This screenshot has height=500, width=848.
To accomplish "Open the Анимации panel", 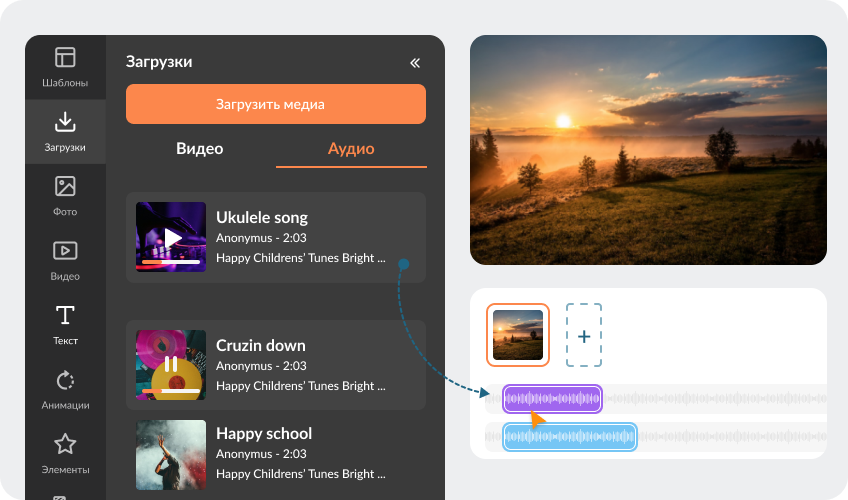I will coord(65,389).
